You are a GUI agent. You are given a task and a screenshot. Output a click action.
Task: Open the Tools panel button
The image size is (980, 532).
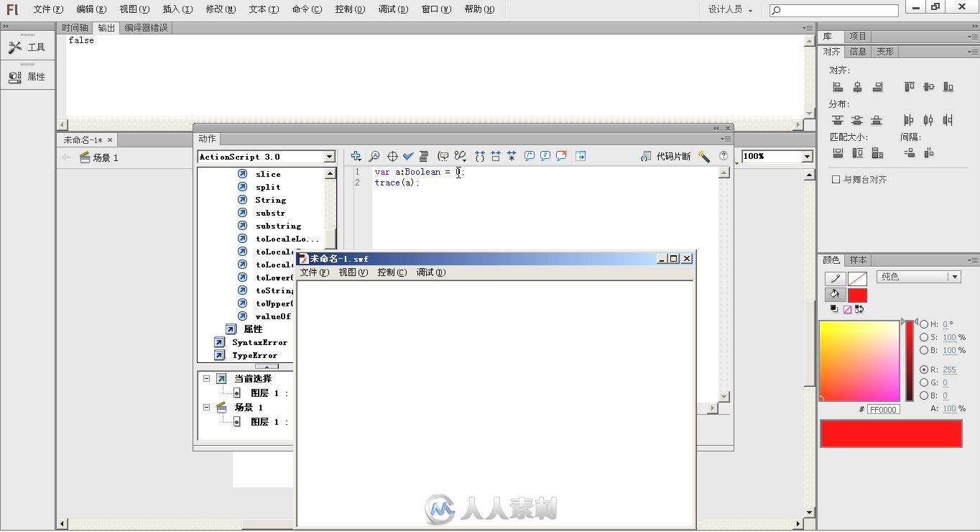tap(27, 47)
